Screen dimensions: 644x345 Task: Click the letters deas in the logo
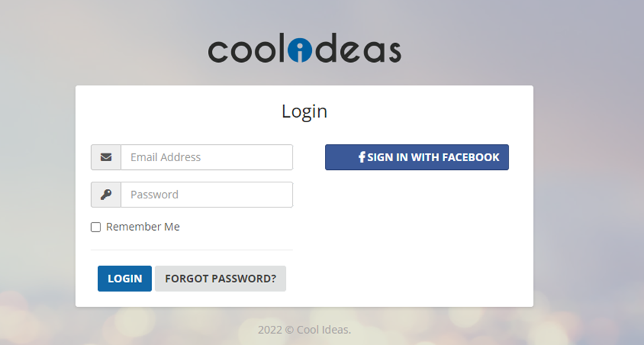pos(357,48)
